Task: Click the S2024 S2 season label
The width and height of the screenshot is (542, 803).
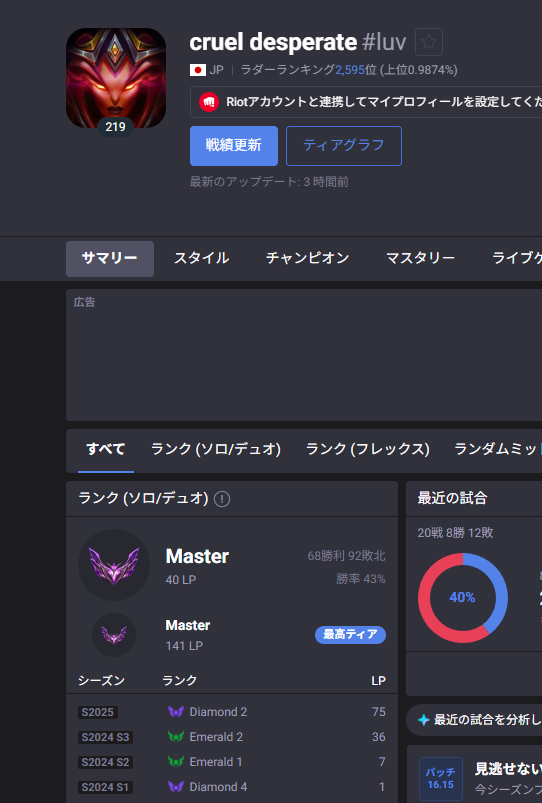Action: point(106,762)
